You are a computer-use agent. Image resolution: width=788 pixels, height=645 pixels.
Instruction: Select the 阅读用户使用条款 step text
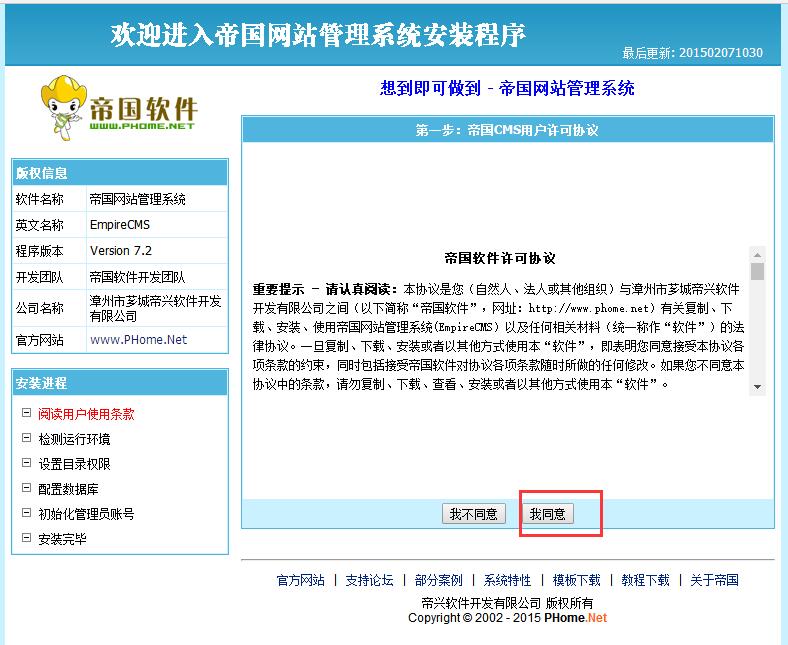86,414
